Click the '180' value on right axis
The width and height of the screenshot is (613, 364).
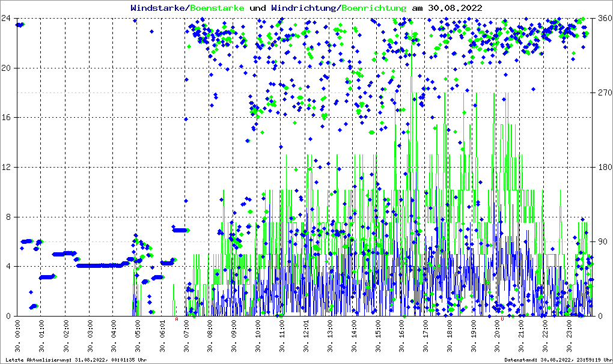click(603, 167)
